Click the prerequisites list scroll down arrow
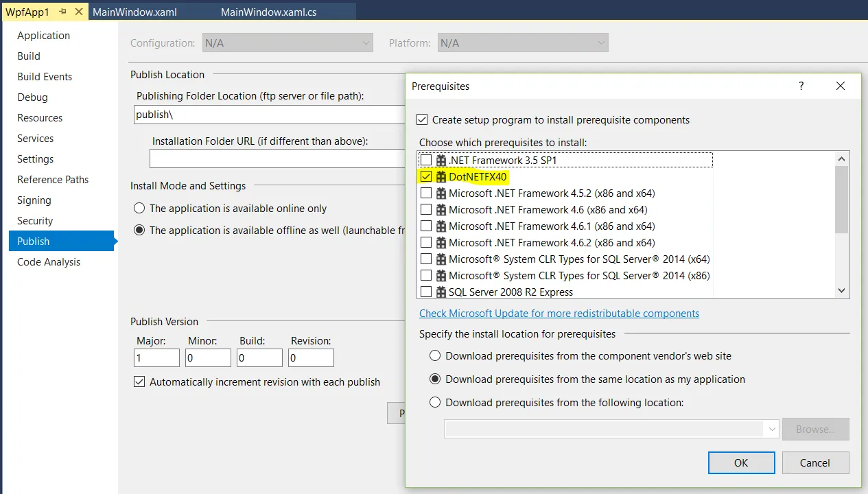The width and height of the screenshot is (868, 494). [x=842, y=291]
